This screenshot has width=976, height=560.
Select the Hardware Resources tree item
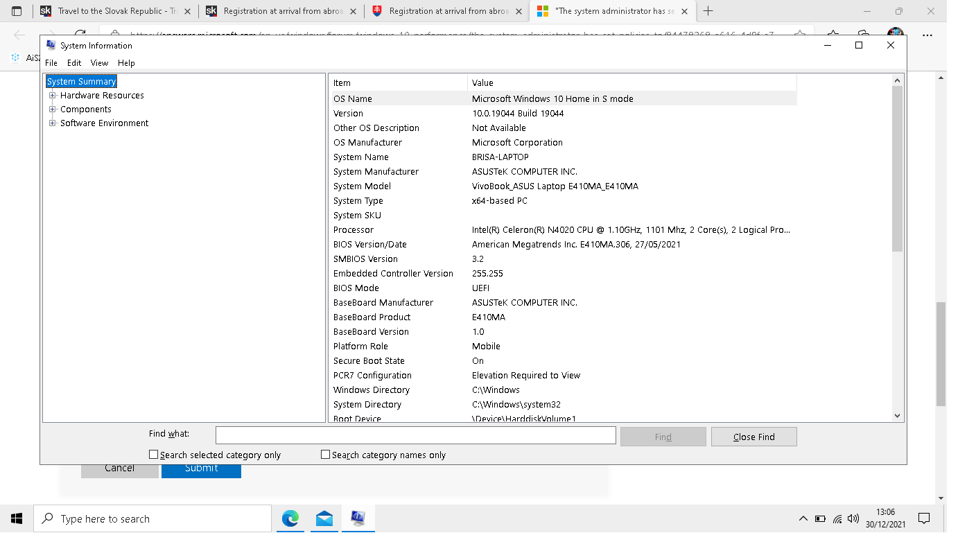tap(102, 95)
